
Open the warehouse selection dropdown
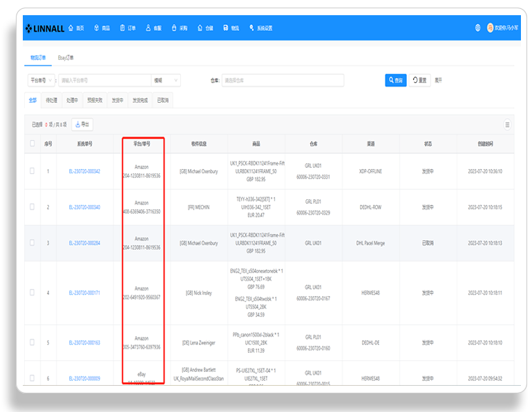tap(283, 80)
